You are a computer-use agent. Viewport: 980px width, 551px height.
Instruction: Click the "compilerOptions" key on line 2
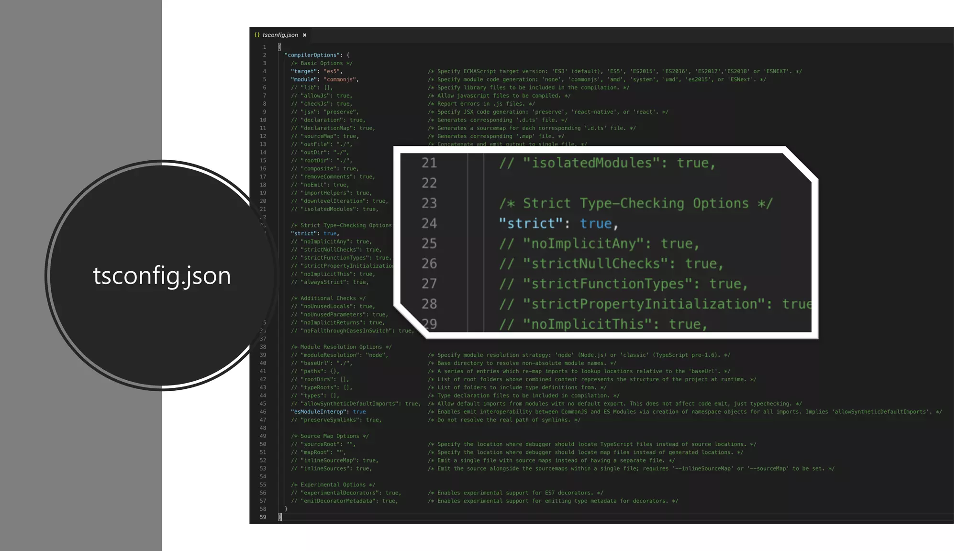pos(312,55)
